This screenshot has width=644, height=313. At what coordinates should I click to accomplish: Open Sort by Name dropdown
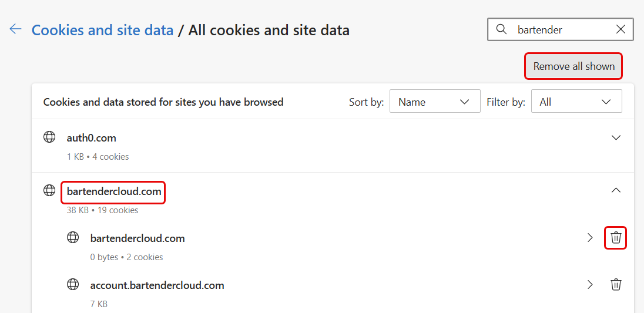tap(435, 102)
